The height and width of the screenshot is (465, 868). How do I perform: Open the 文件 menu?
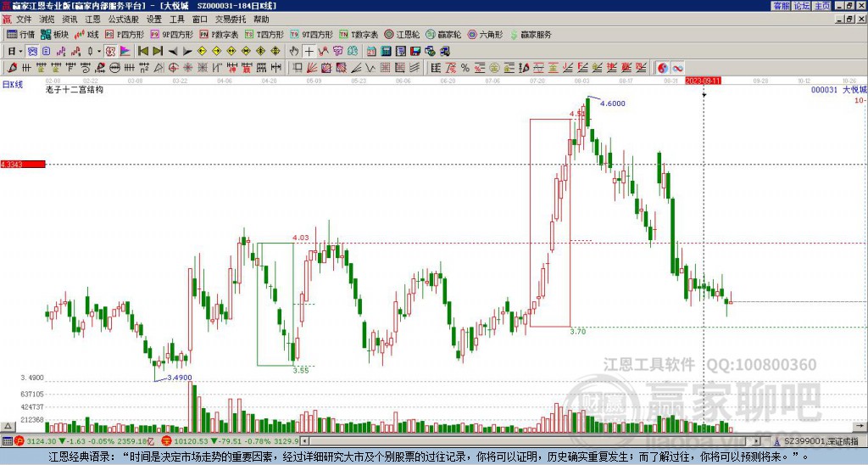(24, 20)
